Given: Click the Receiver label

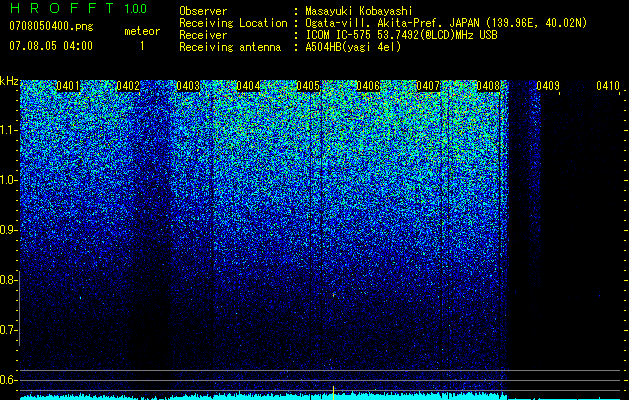Looking at the screenshot, I should click(203, 35).
